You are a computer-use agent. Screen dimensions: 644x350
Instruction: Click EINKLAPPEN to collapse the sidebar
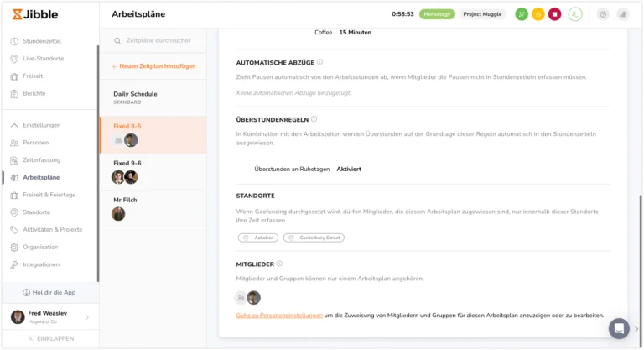(51, 338)
